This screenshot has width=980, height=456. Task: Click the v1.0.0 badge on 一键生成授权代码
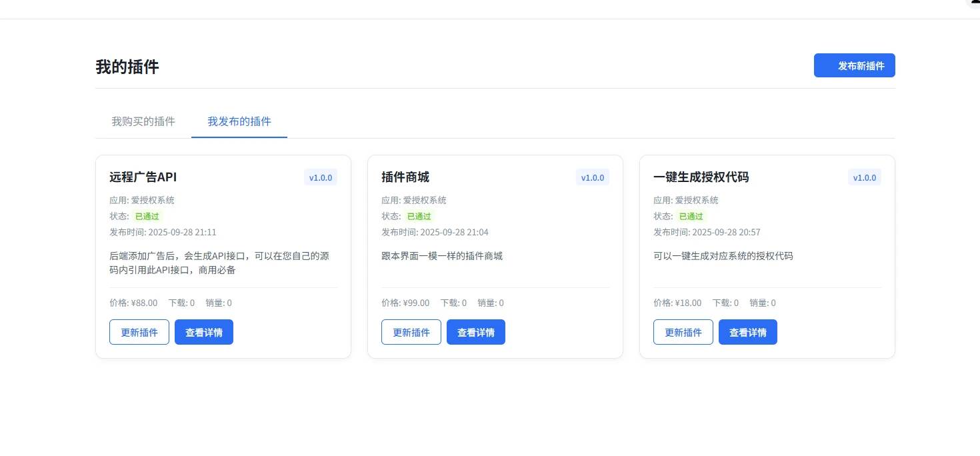865,177
